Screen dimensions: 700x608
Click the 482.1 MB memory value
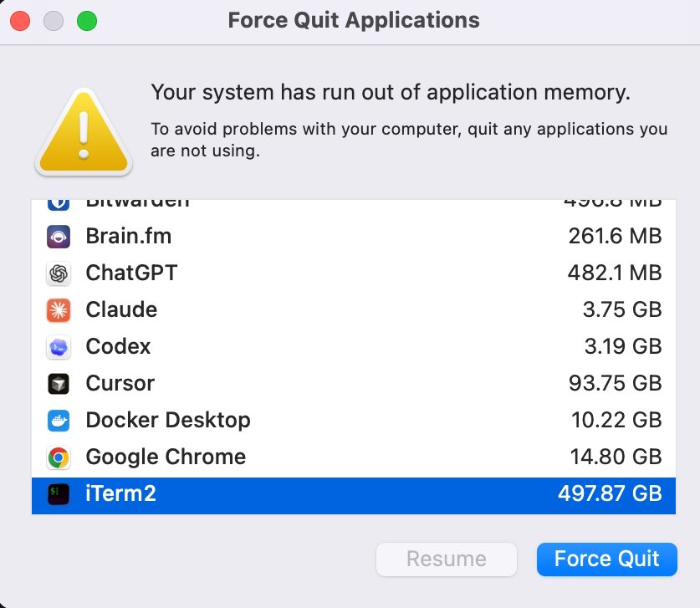615,273
